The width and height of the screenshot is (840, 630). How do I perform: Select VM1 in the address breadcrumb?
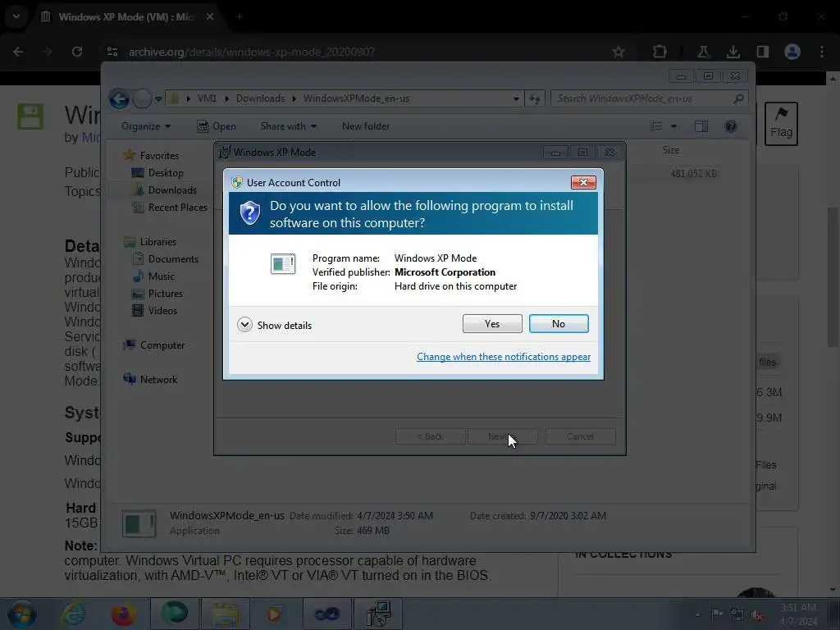pyautogui.click(x=207, y=98)
